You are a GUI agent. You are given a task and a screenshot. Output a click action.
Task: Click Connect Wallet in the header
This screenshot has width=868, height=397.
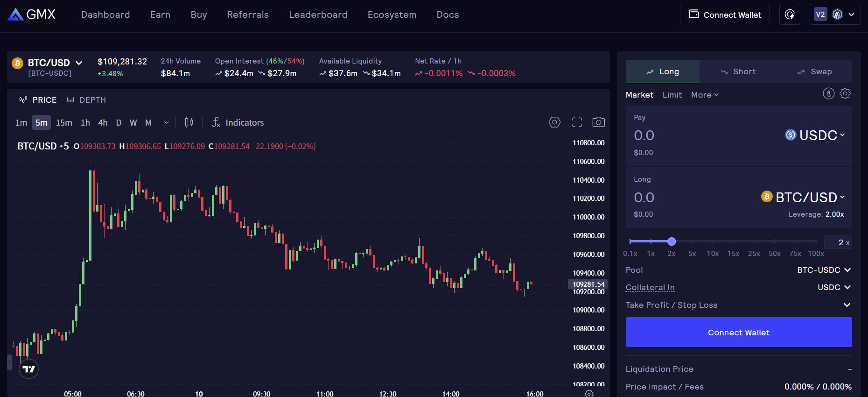point(725,14)
